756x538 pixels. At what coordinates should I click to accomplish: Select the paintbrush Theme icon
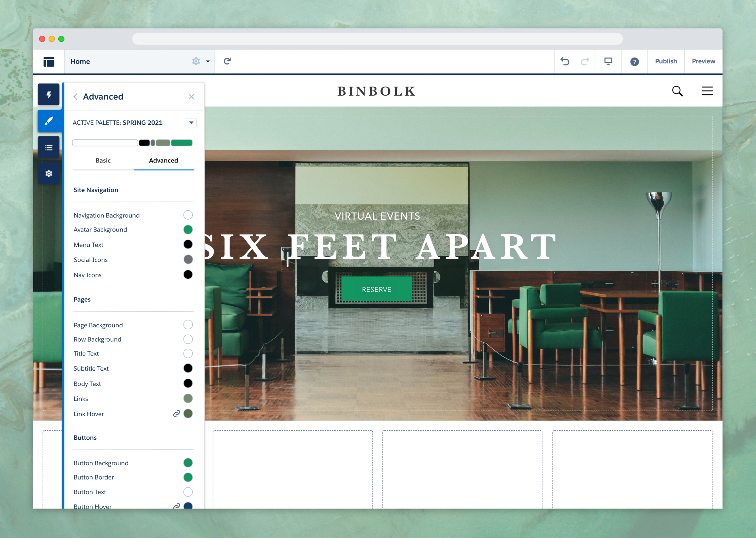point(49,121)
